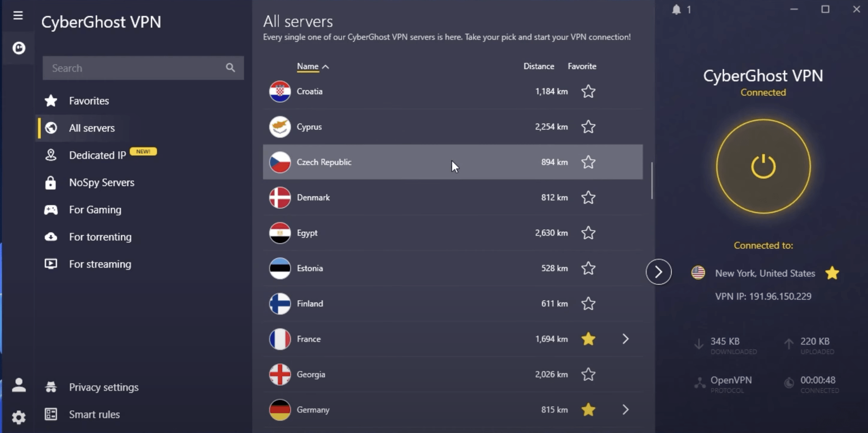
Task: Click the search magnifier icon
Action: (x=230, y=68)
